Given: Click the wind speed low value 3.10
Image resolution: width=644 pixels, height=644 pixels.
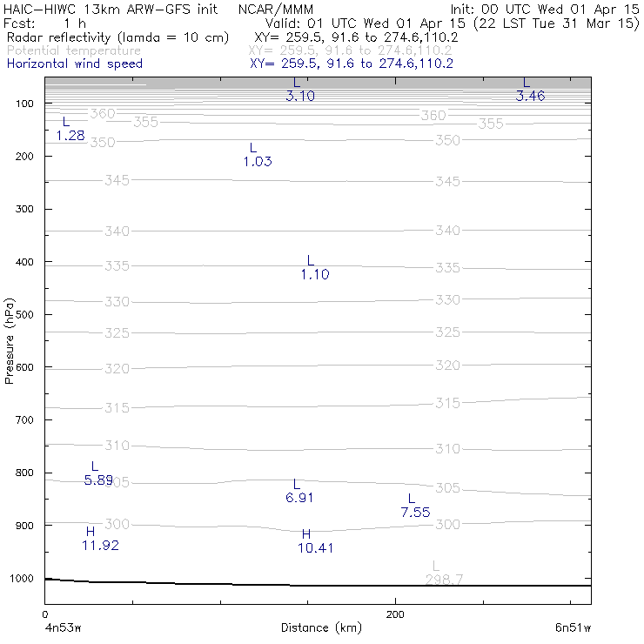Looking at the screenshot, I should point(300,96).
